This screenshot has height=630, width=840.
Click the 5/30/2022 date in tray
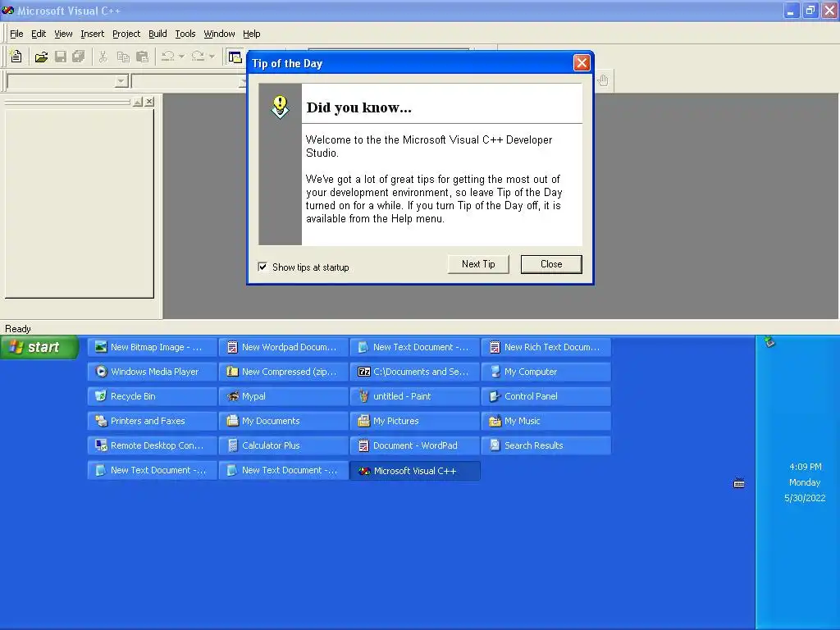805,498
